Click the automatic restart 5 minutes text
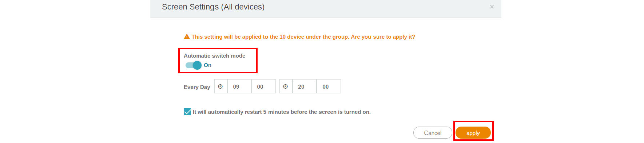 tap(282, 112)
